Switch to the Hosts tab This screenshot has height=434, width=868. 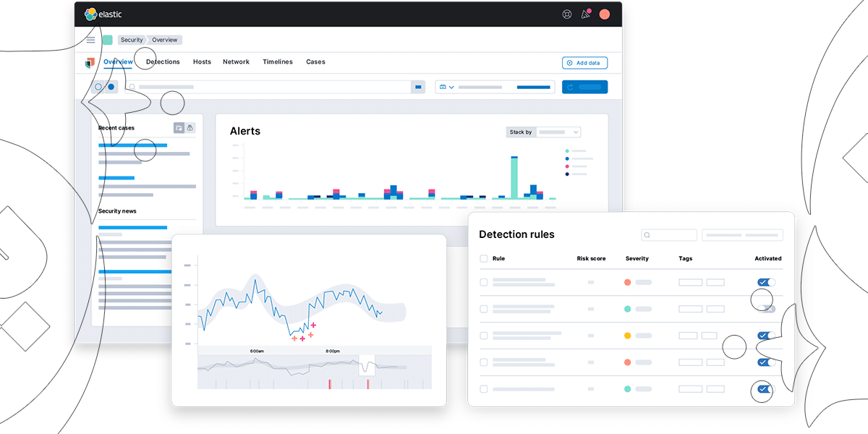202,62
